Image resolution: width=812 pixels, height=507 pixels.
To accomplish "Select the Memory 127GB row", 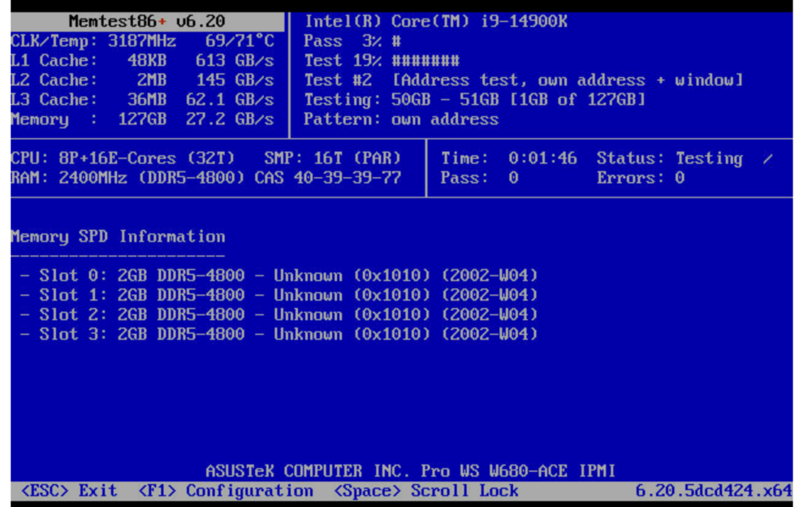I will (142, 119).
